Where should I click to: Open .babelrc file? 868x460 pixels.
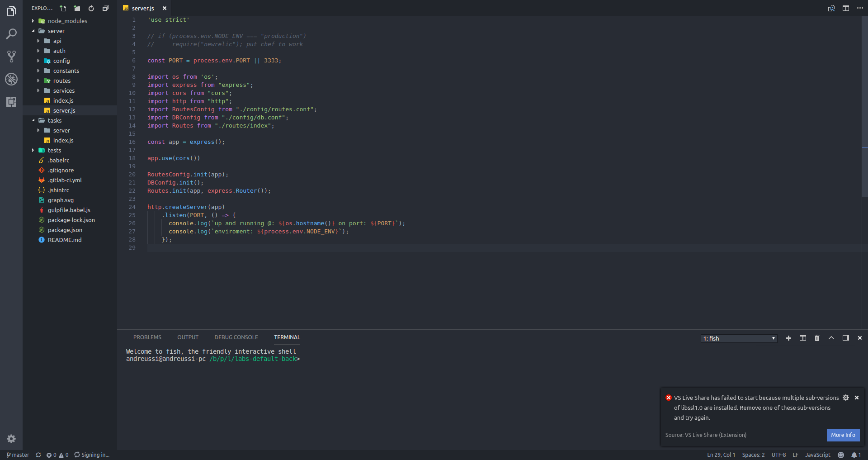70,160
